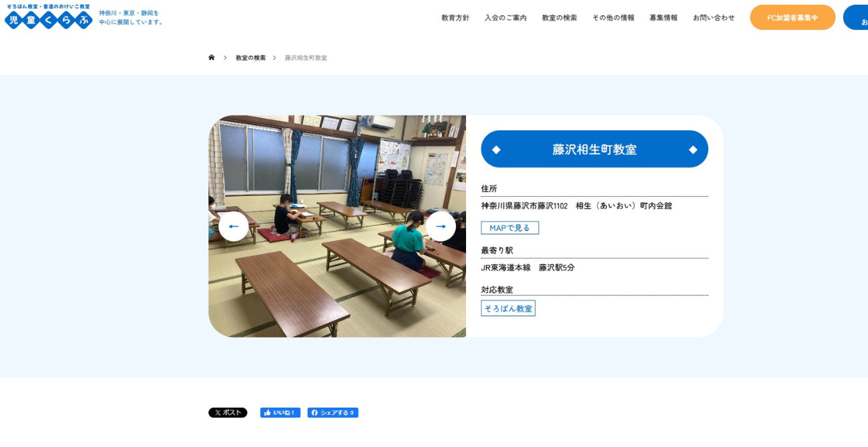
Task: Open 募集情報 in the navigation
Action: click(662, 18)
